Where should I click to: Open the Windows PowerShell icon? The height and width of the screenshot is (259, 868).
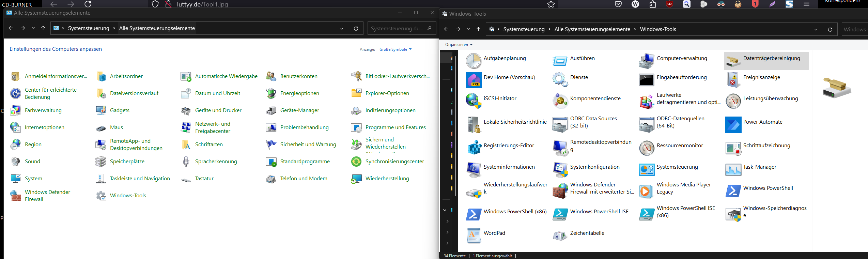click(733, 191)
